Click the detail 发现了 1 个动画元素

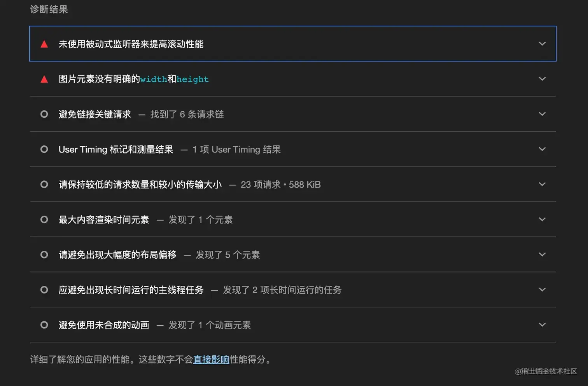(210, 325)
